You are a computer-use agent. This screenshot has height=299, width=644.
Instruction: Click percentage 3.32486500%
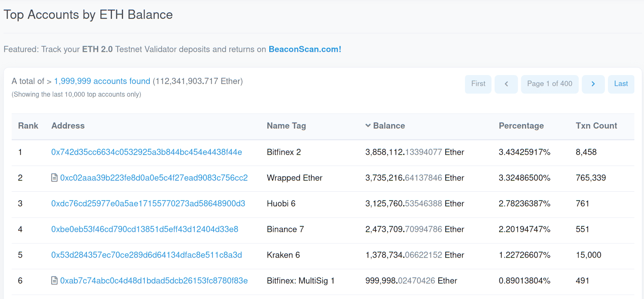click(524, 178)
